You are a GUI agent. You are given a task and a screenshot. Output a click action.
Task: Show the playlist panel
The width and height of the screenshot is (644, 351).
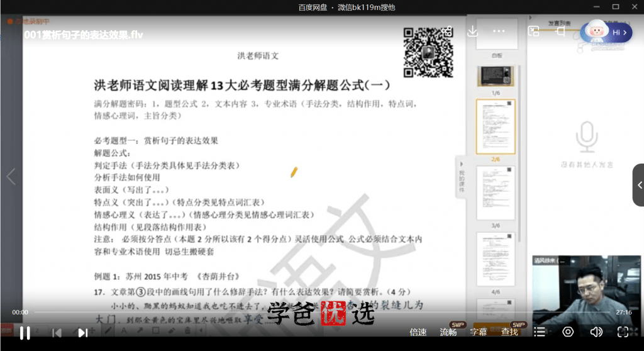pyautogui.click(x=540, y=332)
